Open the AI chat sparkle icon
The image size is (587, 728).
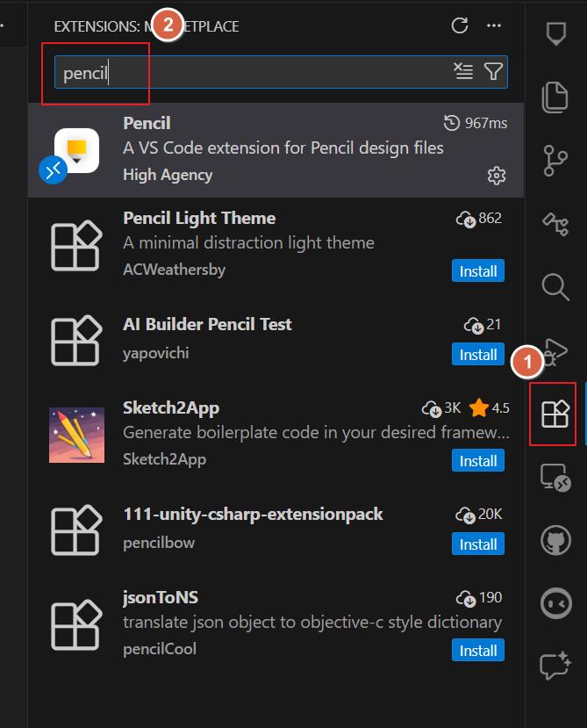point(555,666)
